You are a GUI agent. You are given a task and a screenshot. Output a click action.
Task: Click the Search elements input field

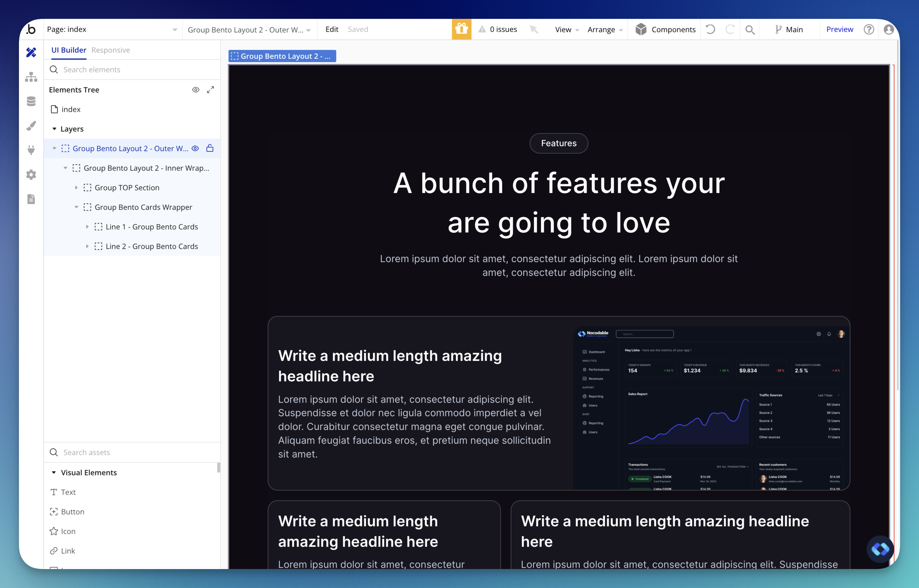[x=132, y=69]
